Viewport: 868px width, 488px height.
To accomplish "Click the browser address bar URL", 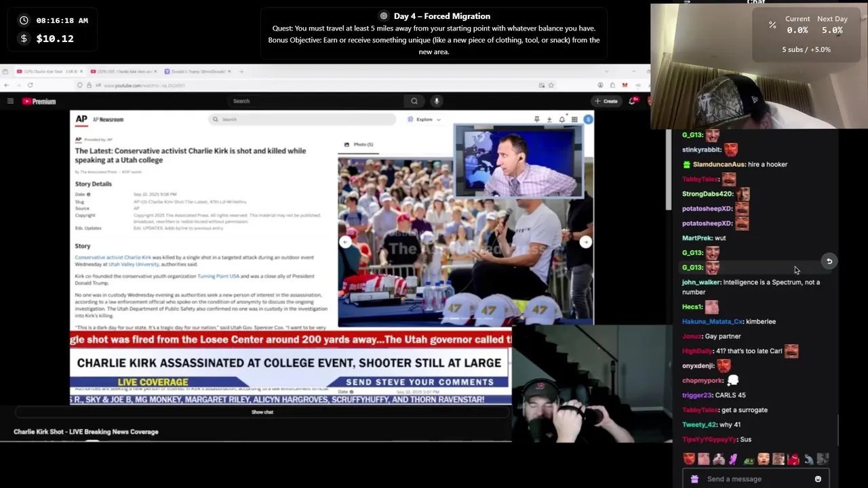I will (x=144, y=85).
